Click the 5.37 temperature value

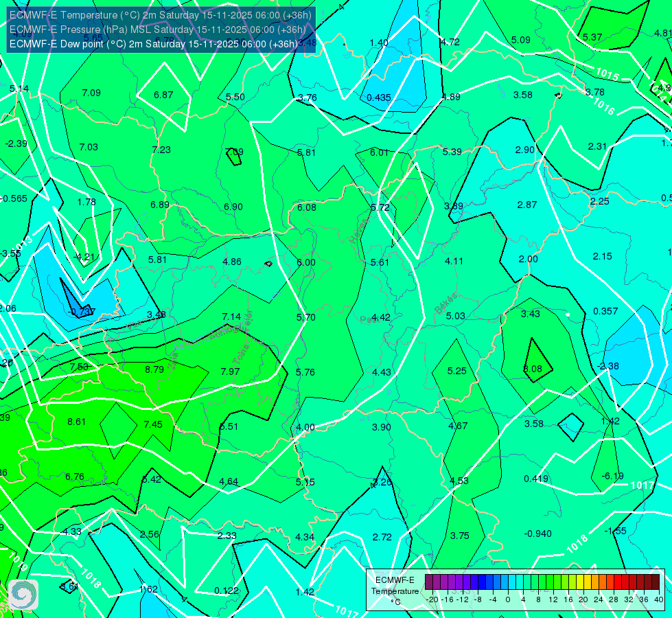pyautogui.click(x=592, y=37)
